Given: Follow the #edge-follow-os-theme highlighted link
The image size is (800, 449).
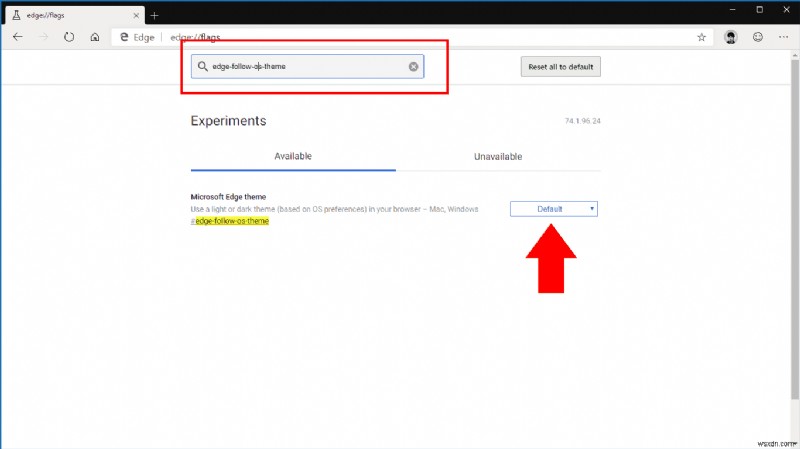Looking at the screenshot, I should 230,221.
